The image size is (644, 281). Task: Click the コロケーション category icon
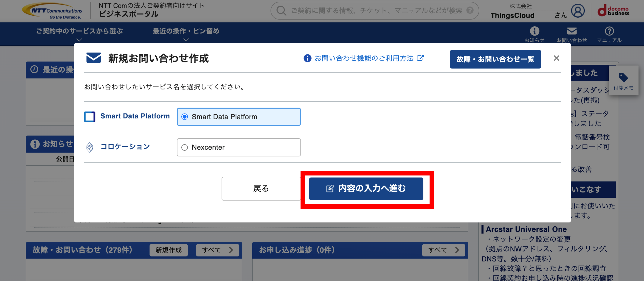pyautogui.click(x=90, y=147)
